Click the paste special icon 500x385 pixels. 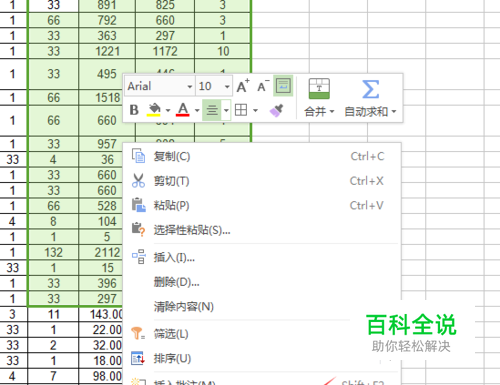pos(138,229)
